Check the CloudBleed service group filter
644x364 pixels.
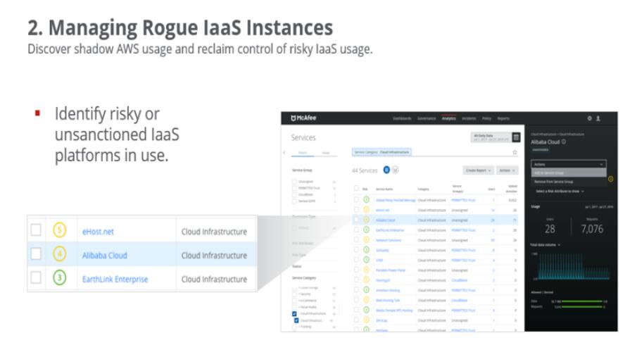(x=294, y=195)
